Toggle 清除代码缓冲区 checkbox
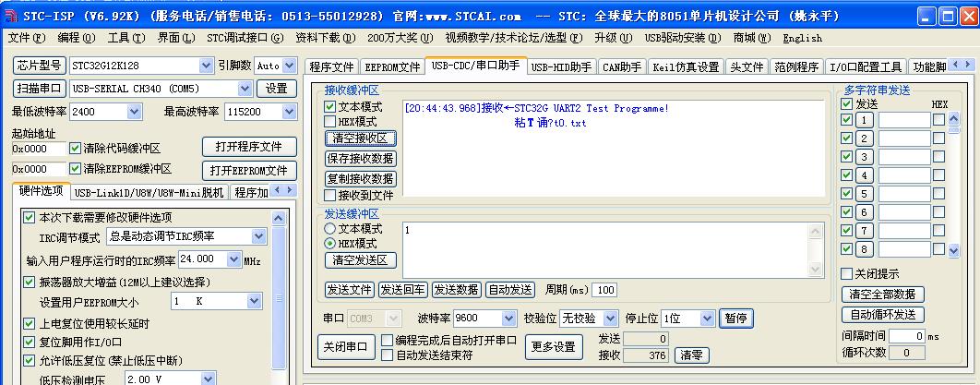The image size is (980, 385). coord(75,148)
